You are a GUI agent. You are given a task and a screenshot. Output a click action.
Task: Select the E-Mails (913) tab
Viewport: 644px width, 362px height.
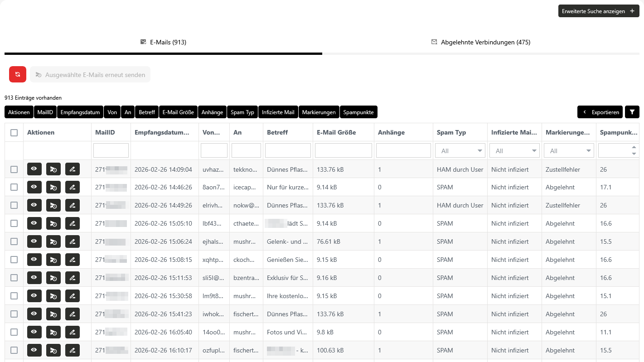pos(163,42)
